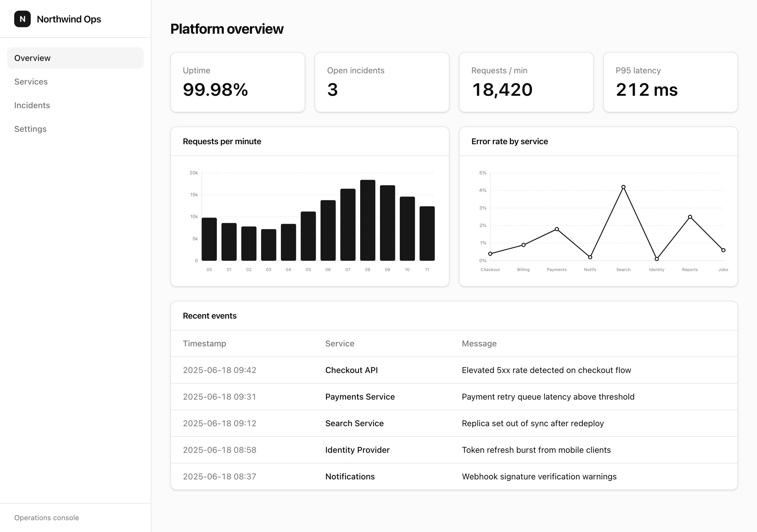Image resolution: width=757 pixels, height=532 pixels.
Task: Open Settings in the sidebar
Action: coord(75,129)
